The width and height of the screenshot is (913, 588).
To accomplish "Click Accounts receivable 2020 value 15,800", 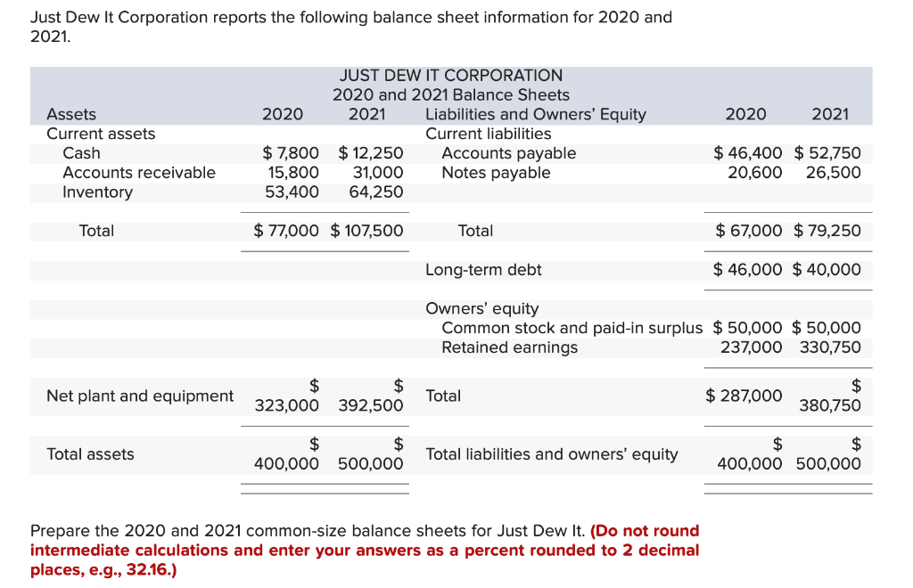I will click(293, 173).
